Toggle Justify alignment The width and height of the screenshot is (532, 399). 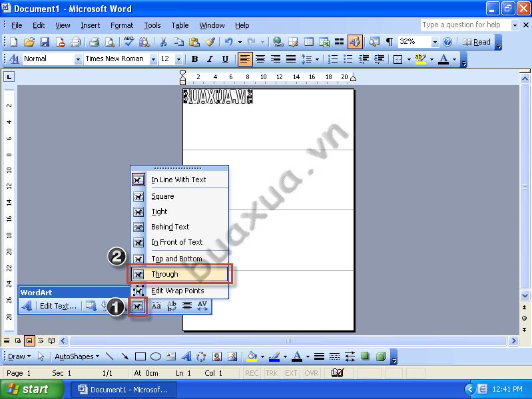click(291, 59)
